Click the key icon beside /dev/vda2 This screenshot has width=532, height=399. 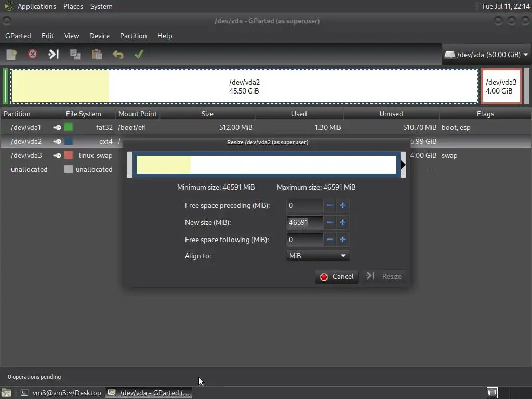[x=57, y=141]
